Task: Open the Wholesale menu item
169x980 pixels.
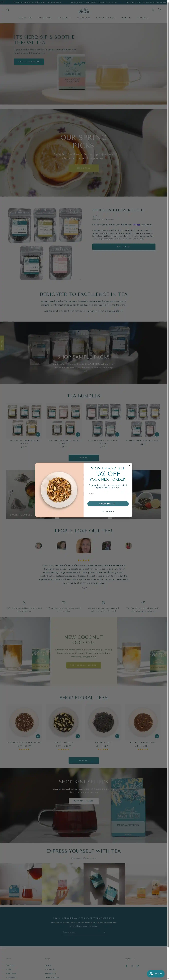Action: point(143,18)
